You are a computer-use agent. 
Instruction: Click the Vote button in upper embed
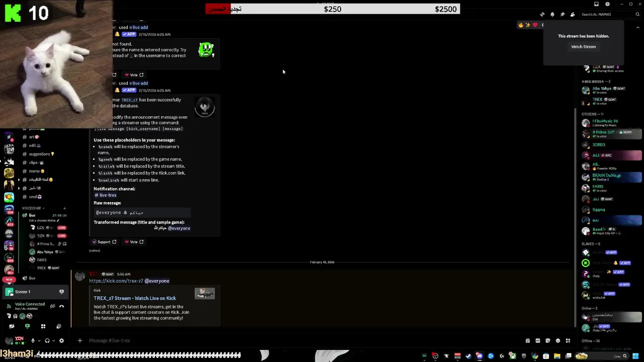(x=134, y=75)
